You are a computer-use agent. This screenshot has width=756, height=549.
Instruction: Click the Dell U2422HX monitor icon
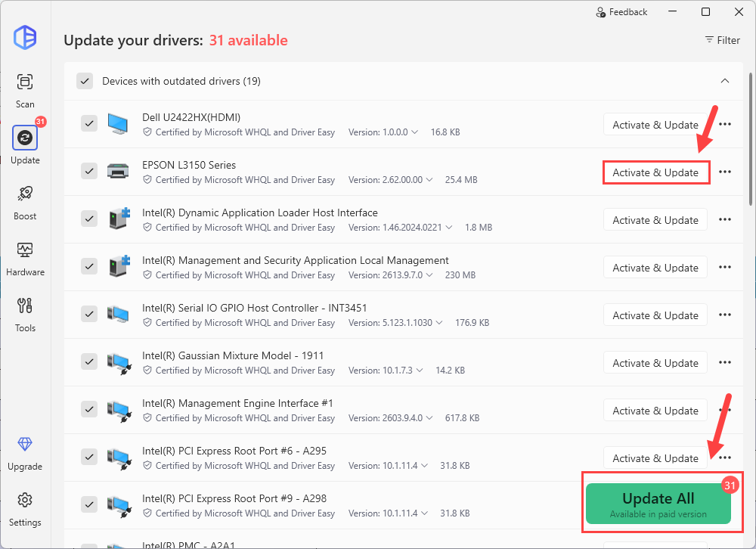coord(118,124)
